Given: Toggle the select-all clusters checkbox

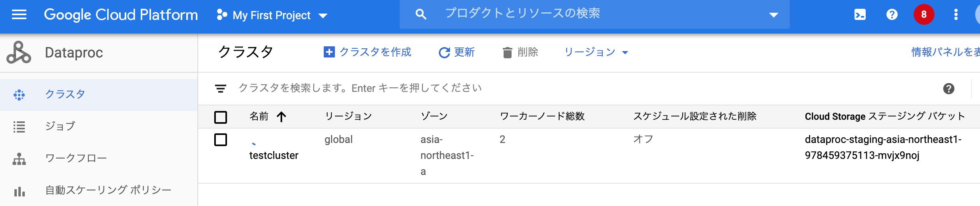Looking at the screenshot, I should click(x=221, y=117).
